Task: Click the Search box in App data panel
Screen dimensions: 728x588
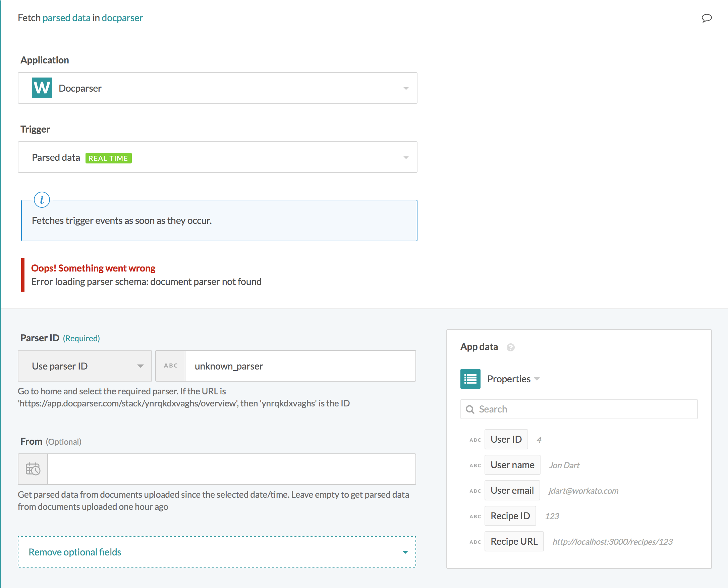Action: pyautogui.click(x=579, y=409)
